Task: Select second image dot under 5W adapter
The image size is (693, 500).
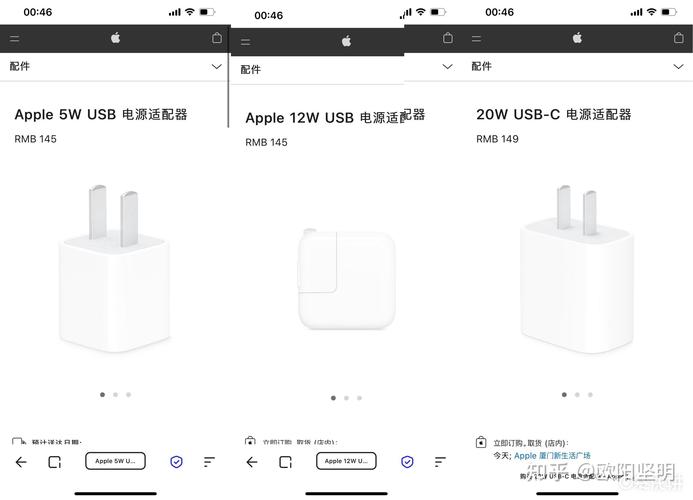Action: pos(115,395)
